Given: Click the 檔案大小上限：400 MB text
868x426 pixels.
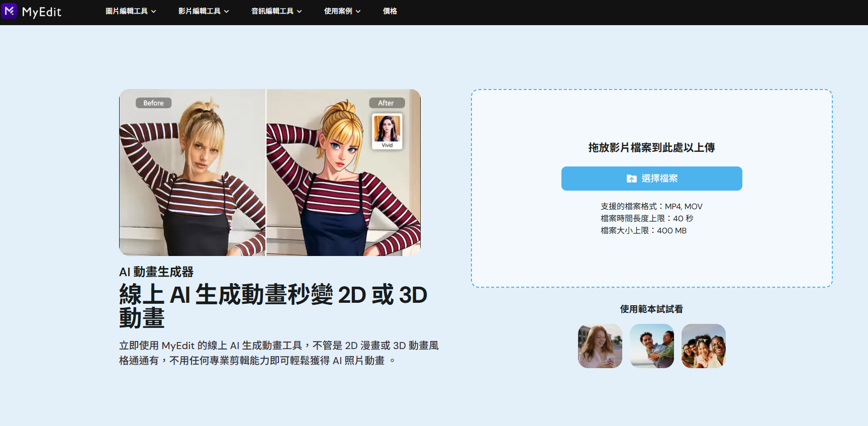Looking at the screenshot, I should pyautogui.click(x=643, y=230).
